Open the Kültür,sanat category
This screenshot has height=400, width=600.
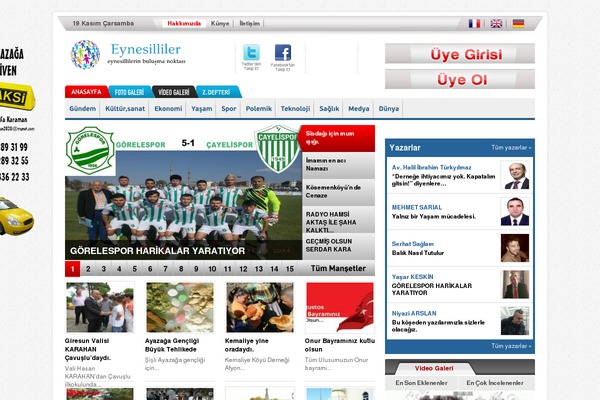point(125,108)
